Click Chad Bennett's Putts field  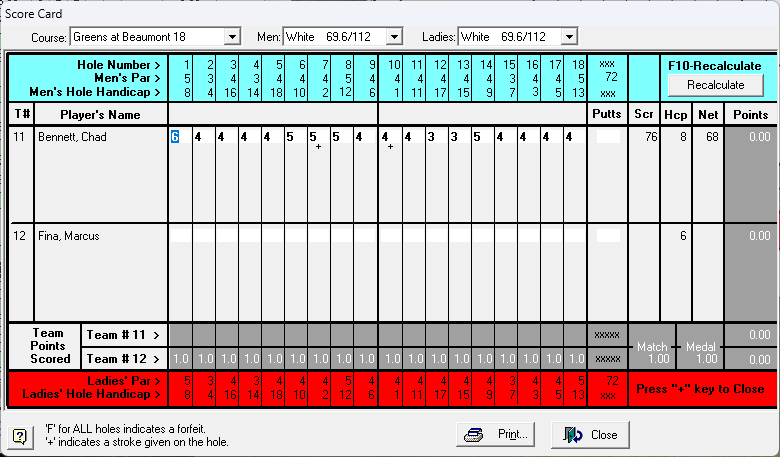[x=607, y=137]
